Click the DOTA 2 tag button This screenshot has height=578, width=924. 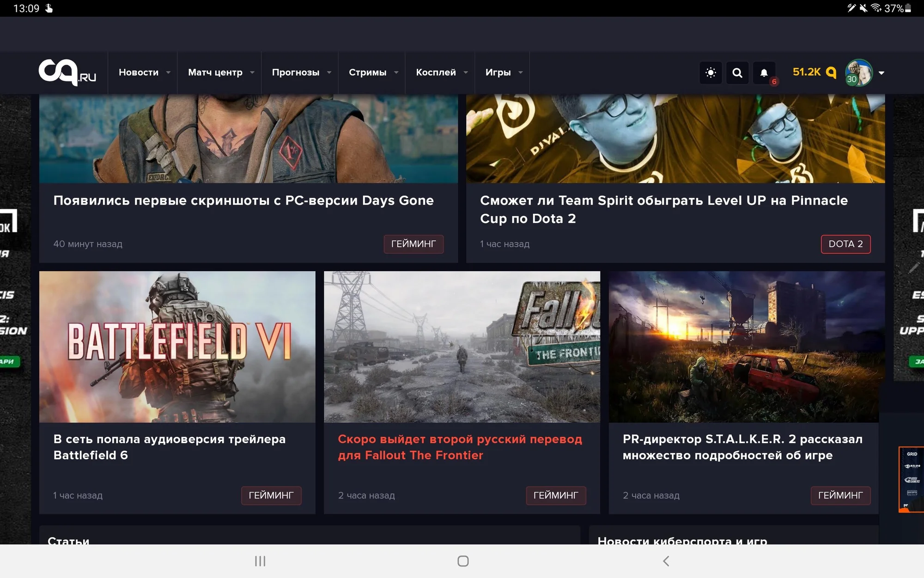coord(845,244)
